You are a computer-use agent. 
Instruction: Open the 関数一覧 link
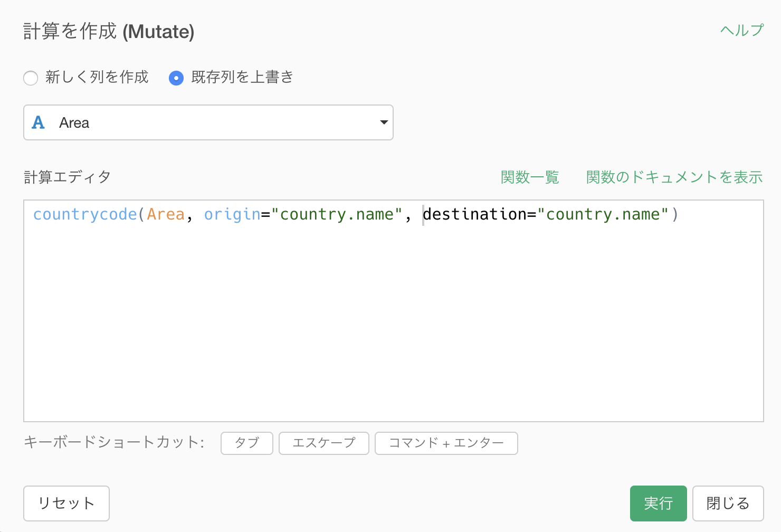(530, 177)
